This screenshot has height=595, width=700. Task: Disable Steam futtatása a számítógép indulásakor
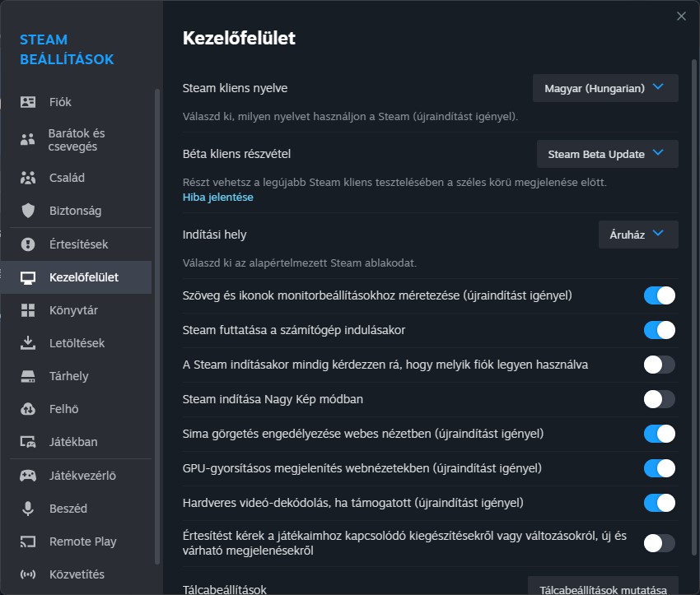click(x=659, y=330)
